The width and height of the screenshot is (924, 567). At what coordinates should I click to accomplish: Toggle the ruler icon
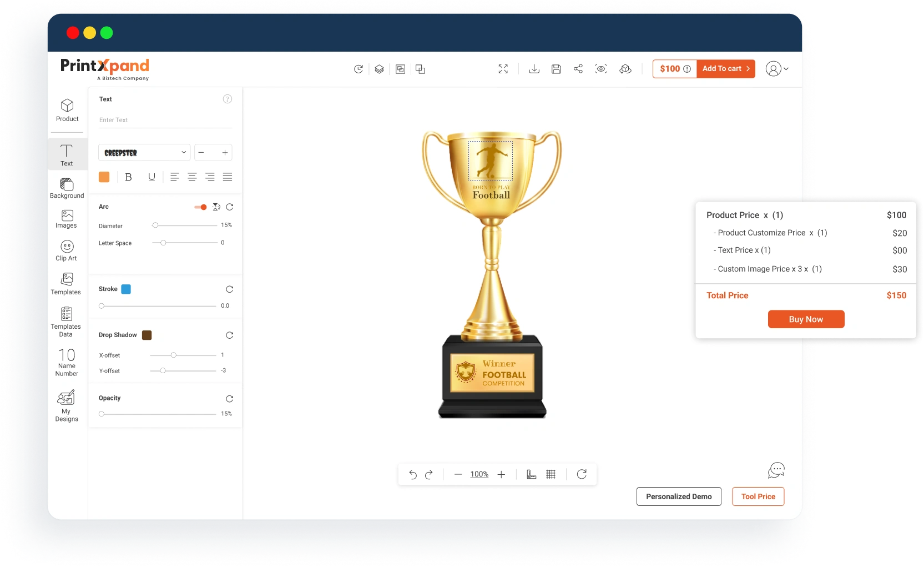[x=531, y=474]
